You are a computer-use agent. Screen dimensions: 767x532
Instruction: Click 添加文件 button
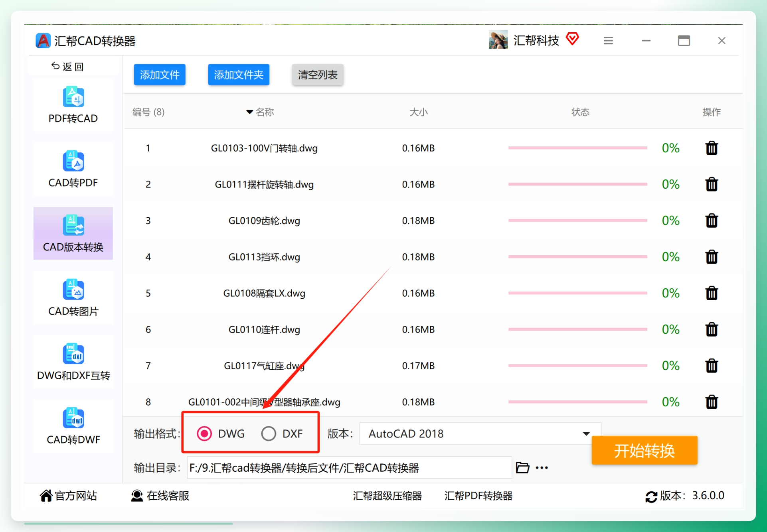pyautogui.click(x=160, y=75)
